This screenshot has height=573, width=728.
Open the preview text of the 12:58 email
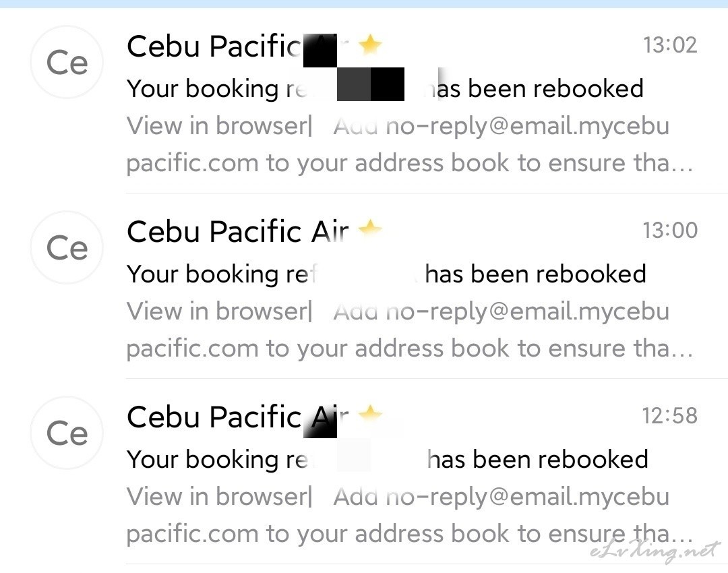point(410,515)
